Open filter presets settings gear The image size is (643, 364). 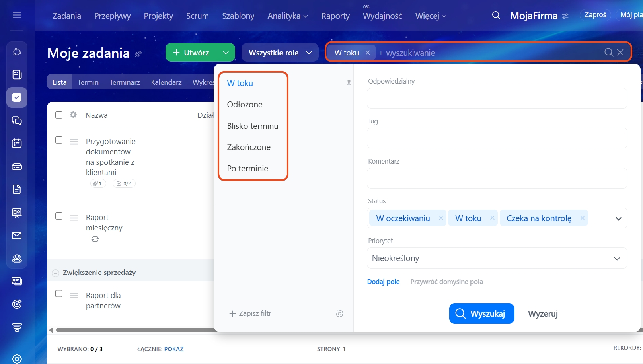[x=339, y=314]
